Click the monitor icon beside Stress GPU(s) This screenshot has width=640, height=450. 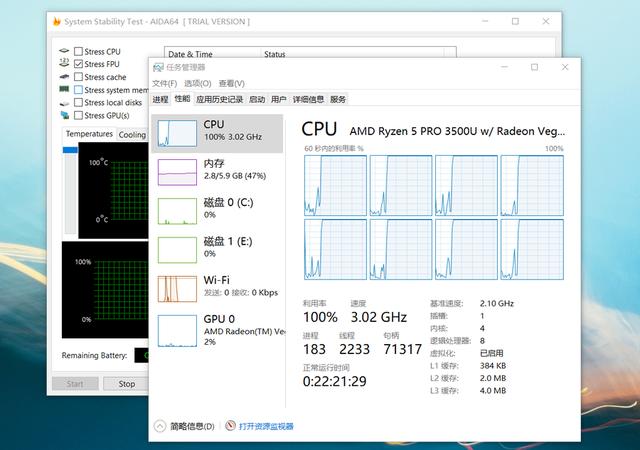coord(64,116)
